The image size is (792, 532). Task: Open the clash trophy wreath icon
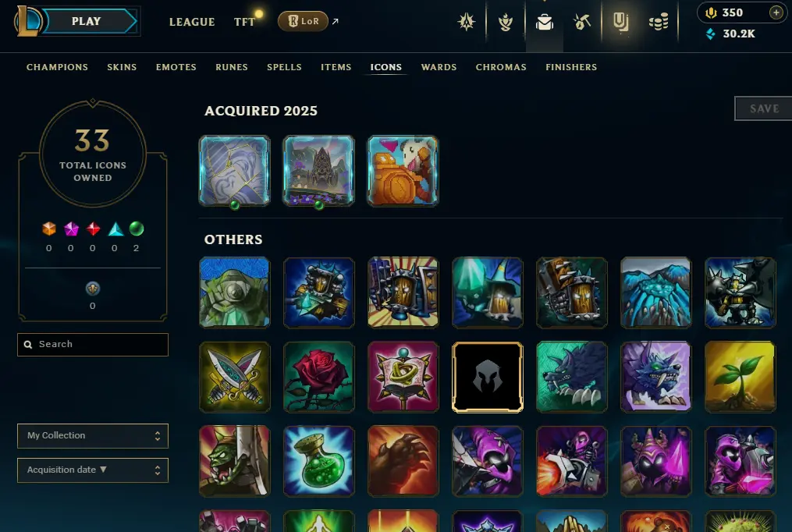click(x=505, y=22)
